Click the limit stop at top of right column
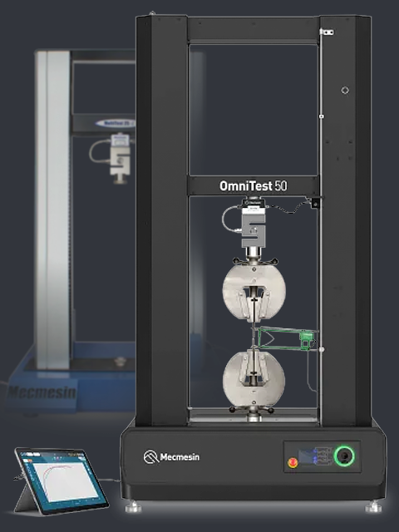The image size is (399, 532). 327,32
